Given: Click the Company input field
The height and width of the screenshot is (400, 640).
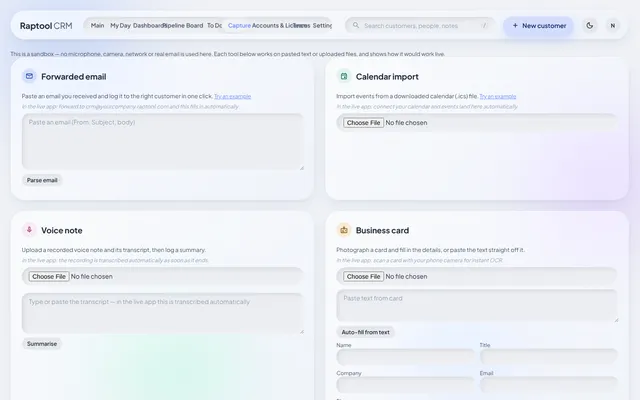Looking at the screenshot, I should click(406, 384).
